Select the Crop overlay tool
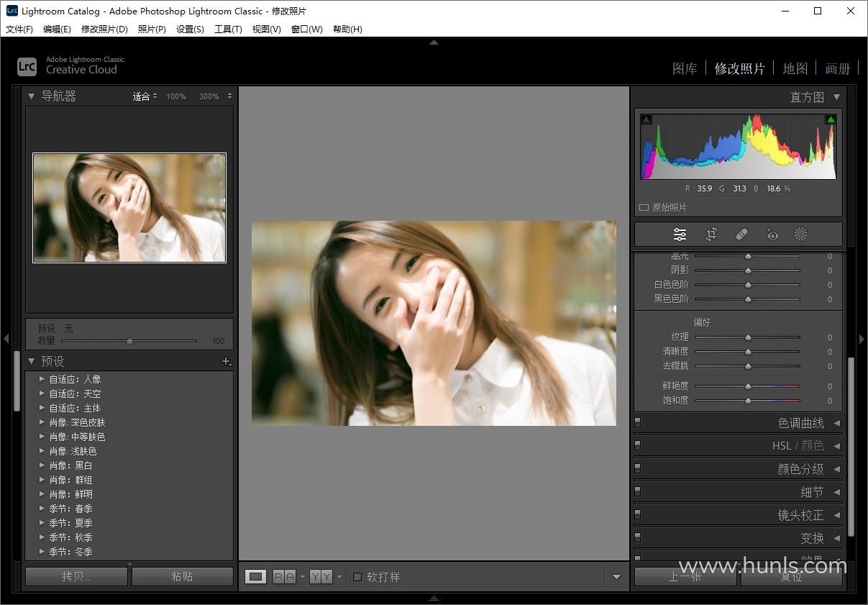This screenshot has width=868, height=605. coord(711,235)
